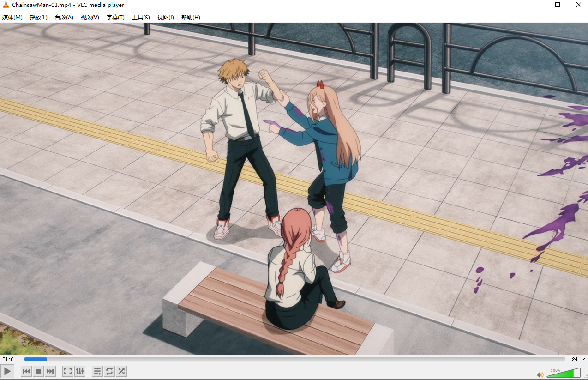Minimize the VLC window

pyautogui.click(x=537, y=5)
